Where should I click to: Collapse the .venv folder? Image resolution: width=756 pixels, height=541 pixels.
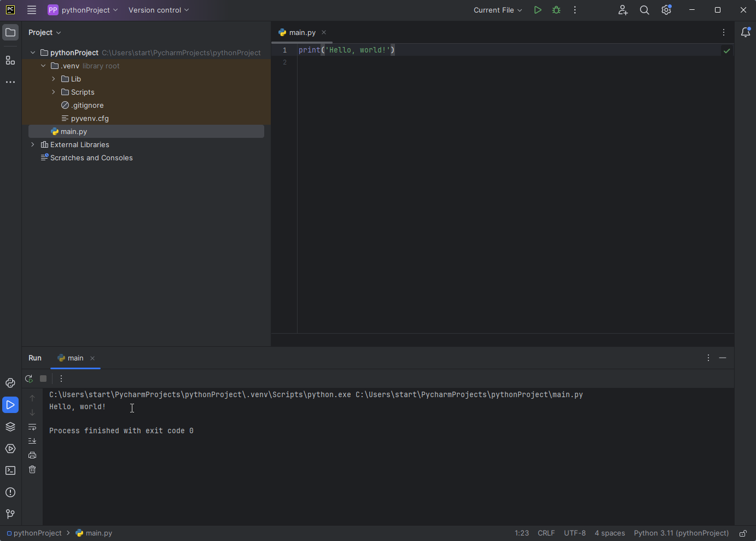tap(43, 66)
